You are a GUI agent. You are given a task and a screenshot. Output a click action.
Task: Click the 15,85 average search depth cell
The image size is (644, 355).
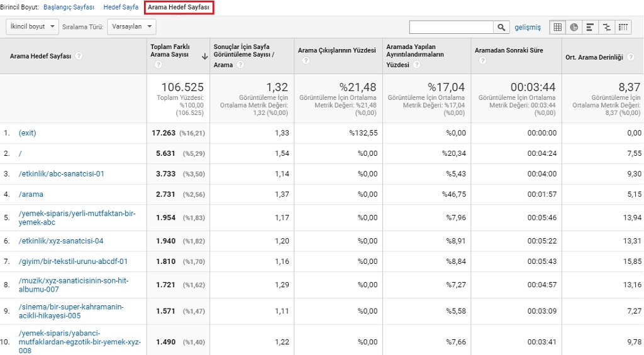coord(632,261)
